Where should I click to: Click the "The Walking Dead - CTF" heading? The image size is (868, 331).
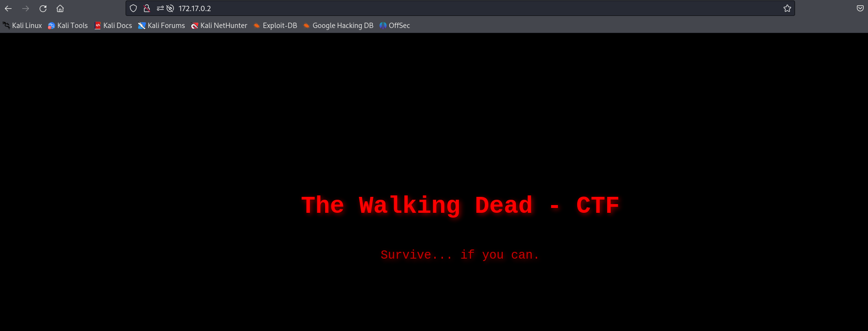(460, 206)
